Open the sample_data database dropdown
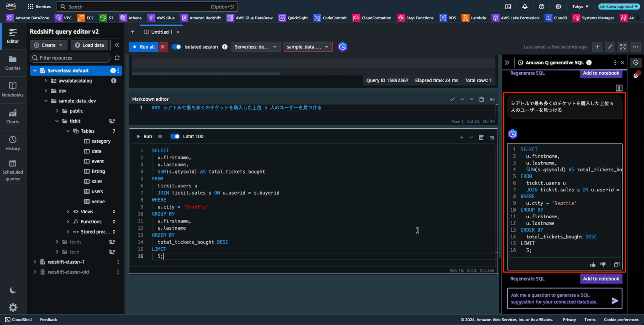 click(308, 47)
